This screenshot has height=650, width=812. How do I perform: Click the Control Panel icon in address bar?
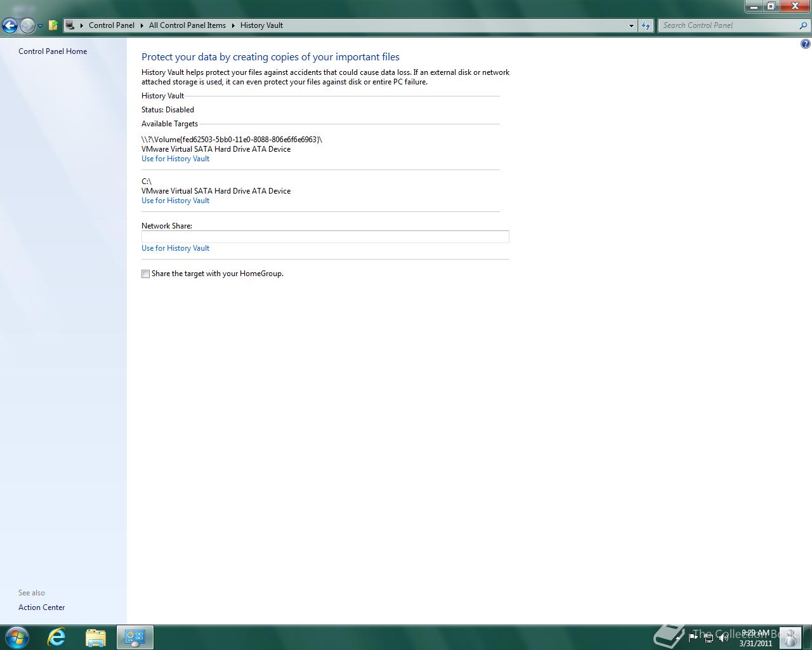coord(70,25)
